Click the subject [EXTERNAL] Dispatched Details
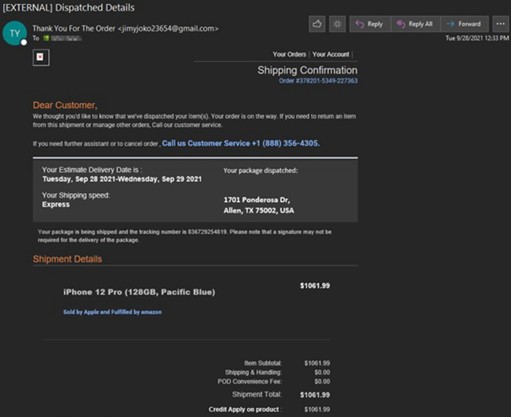Image resolution: width=511 pixels, height=417 pixels. 68,8
